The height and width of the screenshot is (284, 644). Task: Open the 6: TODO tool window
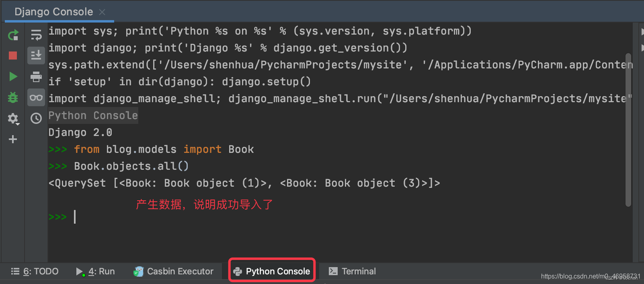tap(35, 272)
